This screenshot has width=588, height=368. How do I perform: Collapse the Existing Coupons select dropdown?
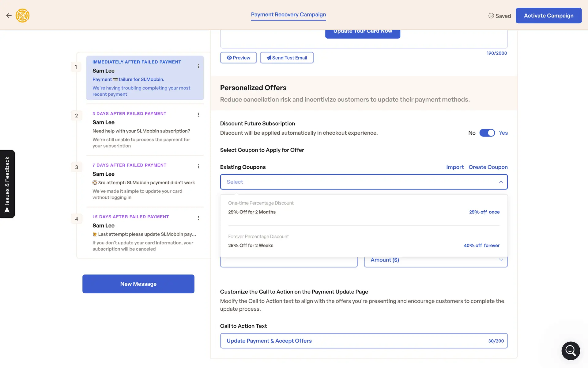click(x=501, y=182)
